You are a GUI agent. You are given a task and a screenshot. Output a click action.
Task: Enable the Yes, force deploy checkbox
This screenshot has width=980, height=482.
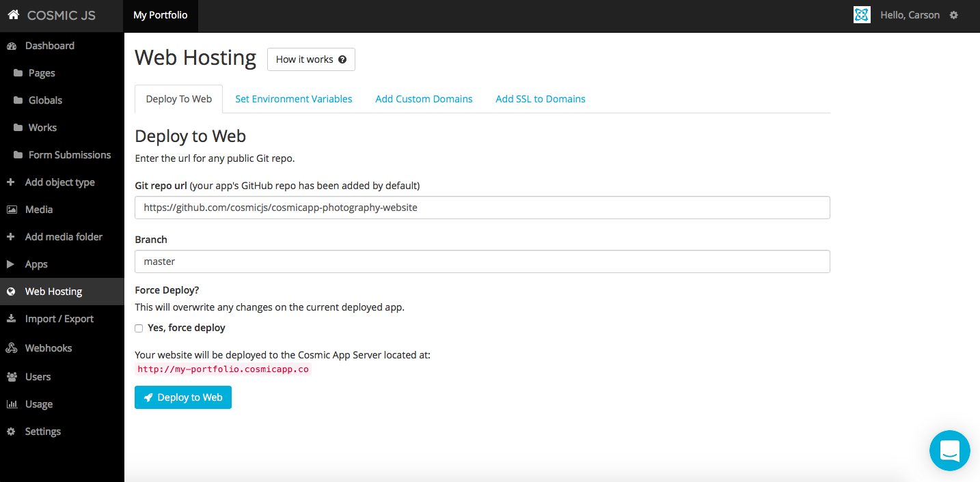(139, 328)
